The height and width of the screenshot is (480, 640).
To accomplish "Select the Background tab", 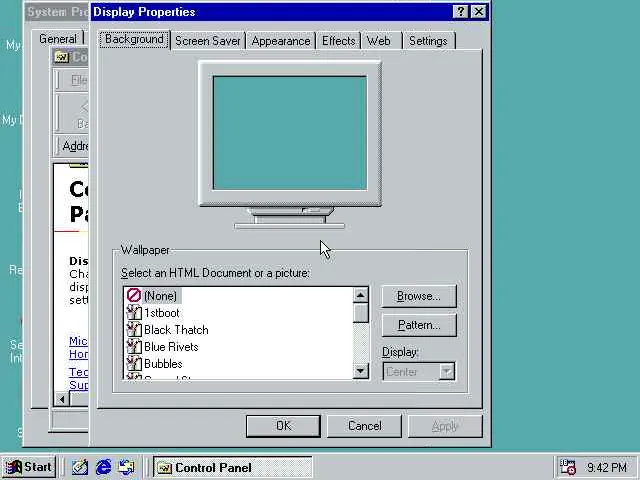I will tap(134, 40).
